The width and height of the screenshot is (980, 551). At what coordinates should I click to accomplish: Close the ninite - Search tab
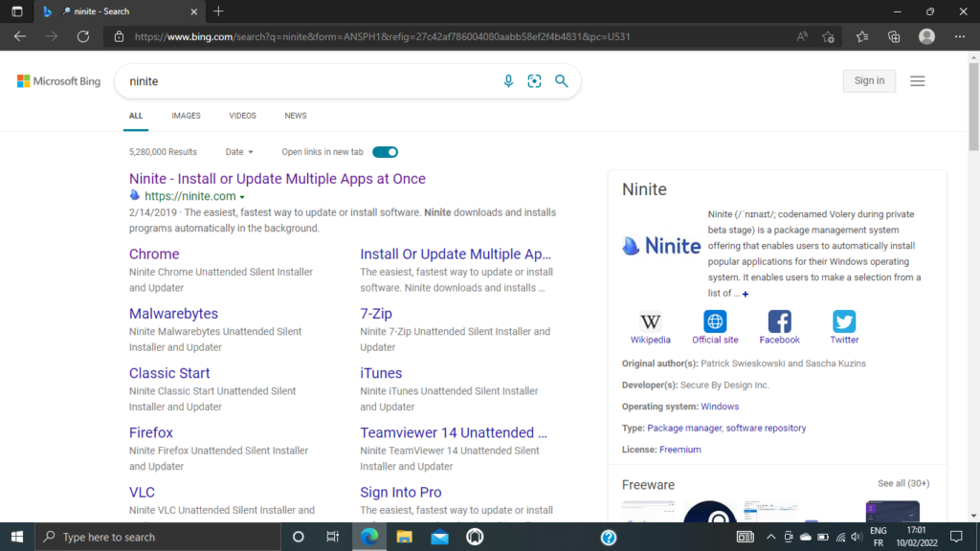point(193,11)
